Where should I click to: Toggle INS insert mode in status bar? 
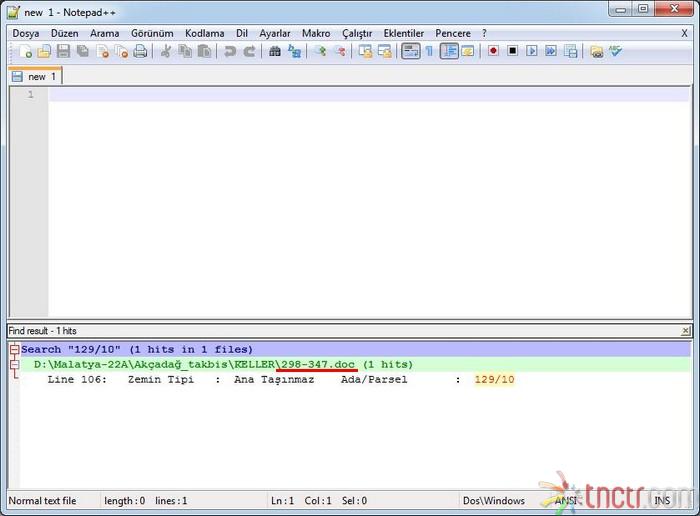(x=662, y=501)
